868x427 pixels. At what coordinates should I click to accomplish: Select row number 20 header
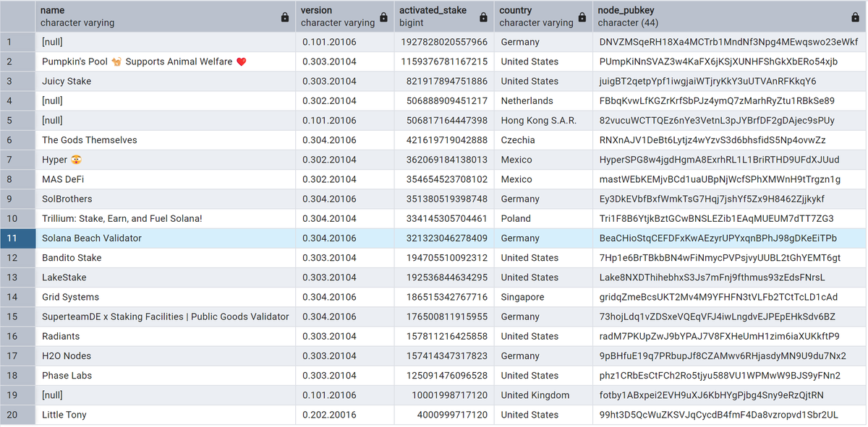click(x=17, y=415)
